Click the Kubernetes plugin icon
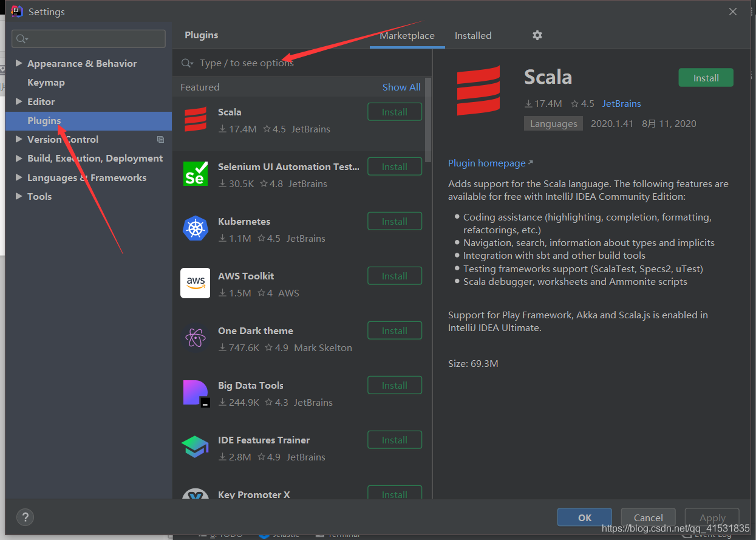Viewport: 756px width, 540px height. 196,228
